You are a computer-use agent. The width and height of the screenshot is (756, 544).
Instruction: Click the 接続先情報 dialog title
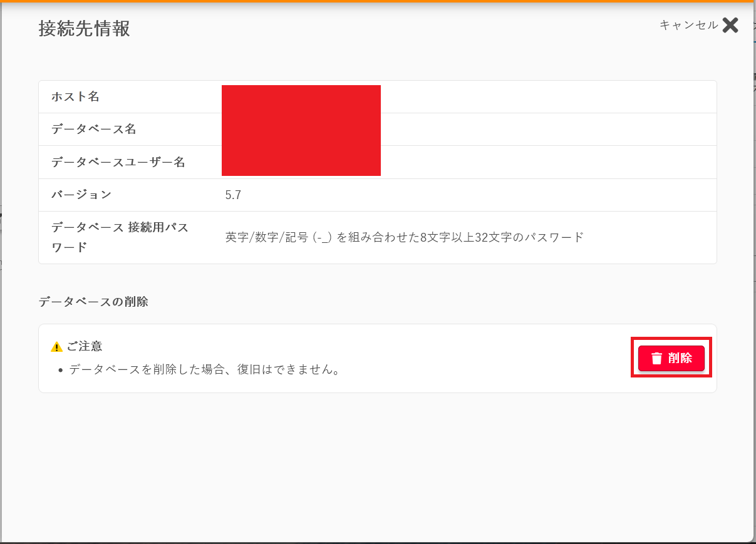pos(84,29)
